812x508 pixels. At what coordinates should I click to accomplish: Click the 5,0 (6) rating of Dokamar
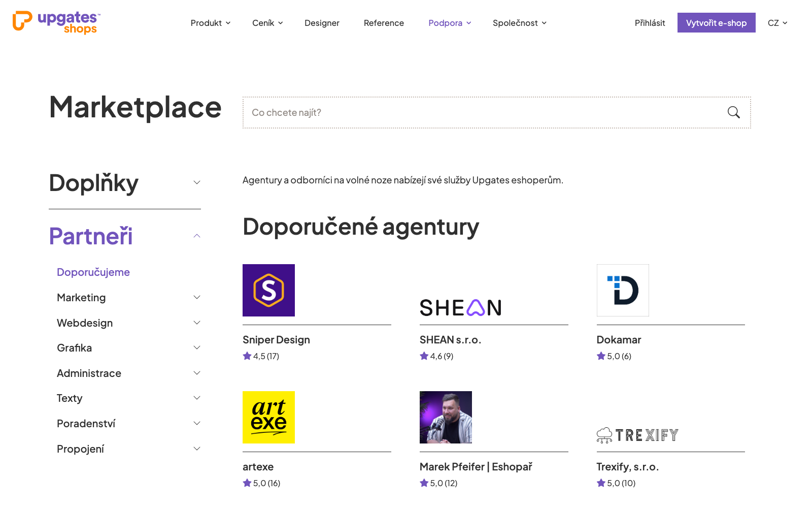(614, 356)
